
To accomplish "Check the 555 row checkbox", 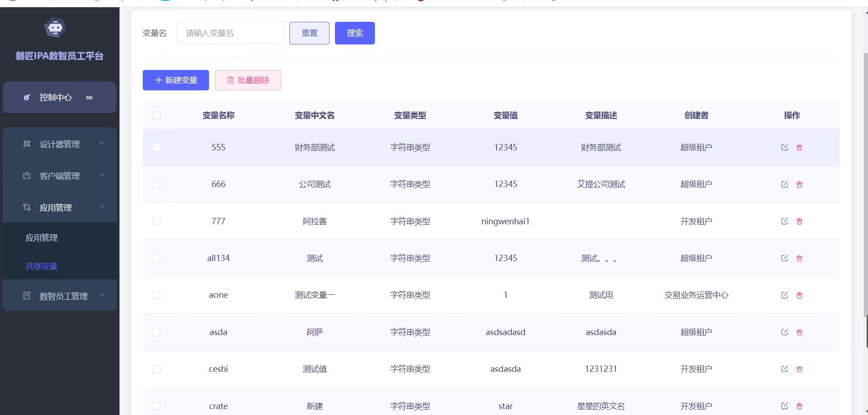I will [156, 148].
